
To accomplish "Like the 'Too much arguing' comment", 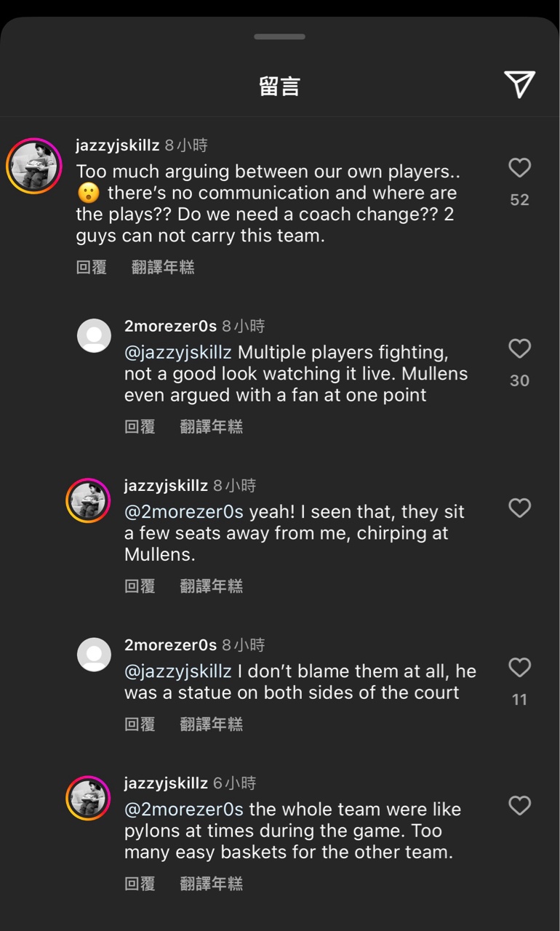I will point(519,168).
